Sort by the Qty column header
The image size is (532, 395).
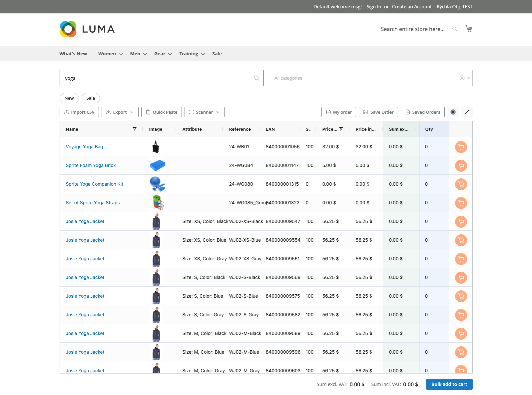(x=429, y=129)
